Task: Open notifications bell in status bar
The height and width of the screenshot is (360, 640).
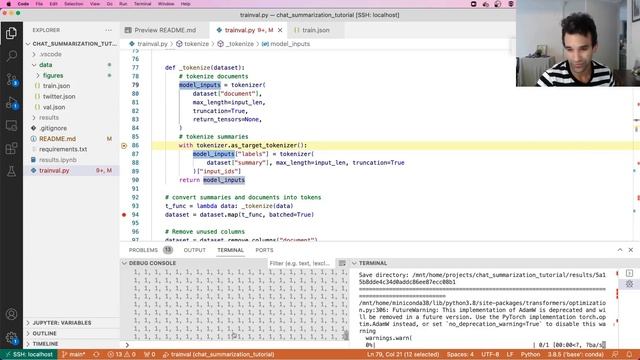Action: [629, 354]
